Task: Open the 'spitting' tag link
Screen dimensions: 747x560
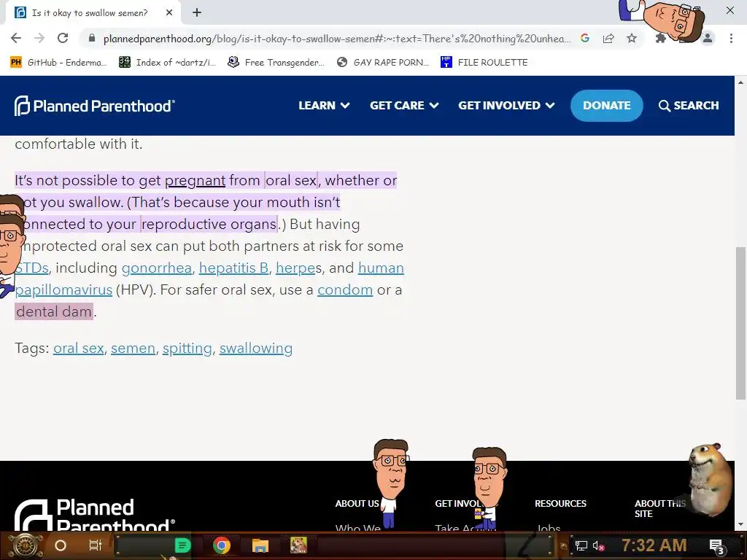Action: click(x=187, y=348)
